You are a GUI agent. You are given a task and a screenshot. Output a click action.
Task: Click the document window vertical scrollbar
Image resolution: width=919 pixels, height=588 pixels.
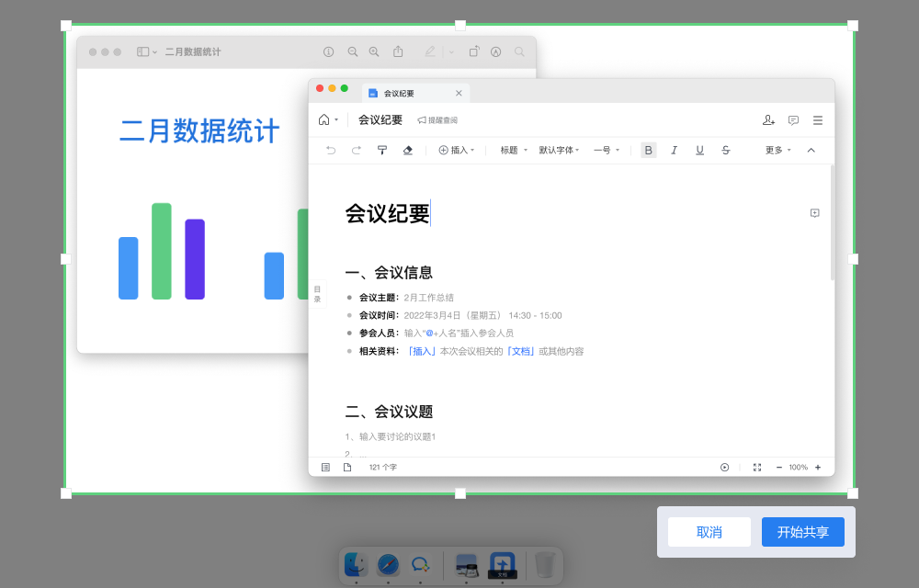click(832, 222)
